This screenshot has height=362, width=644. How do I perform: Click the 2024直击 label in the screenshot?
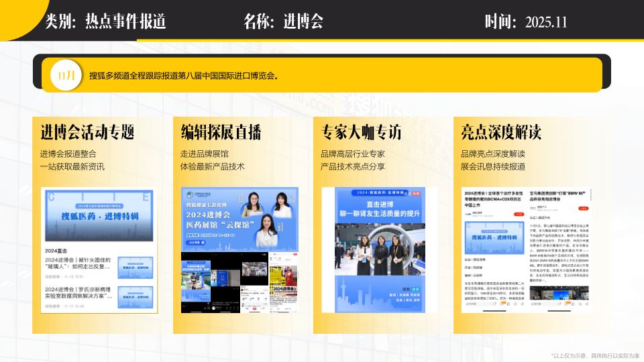(x=56, y=251)
